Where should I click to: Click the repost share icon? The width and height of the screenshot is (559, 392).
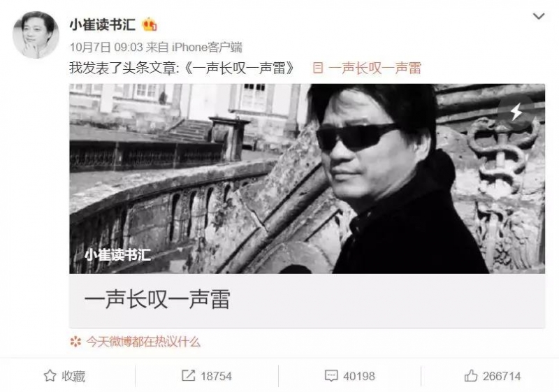(188, 376)
